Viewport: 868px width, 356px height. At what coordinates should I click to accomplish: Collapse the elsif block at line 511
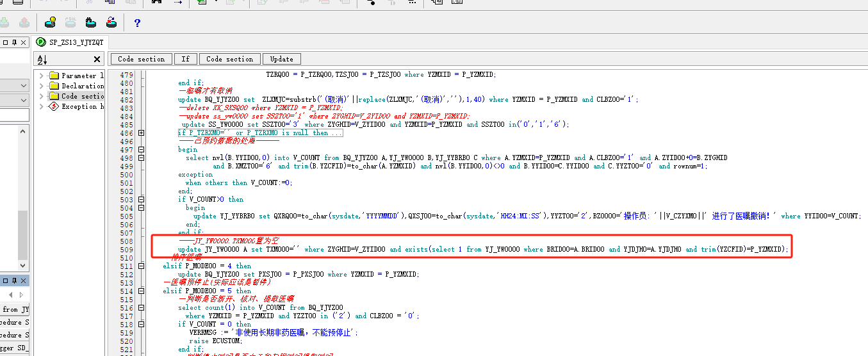[141, 266]
